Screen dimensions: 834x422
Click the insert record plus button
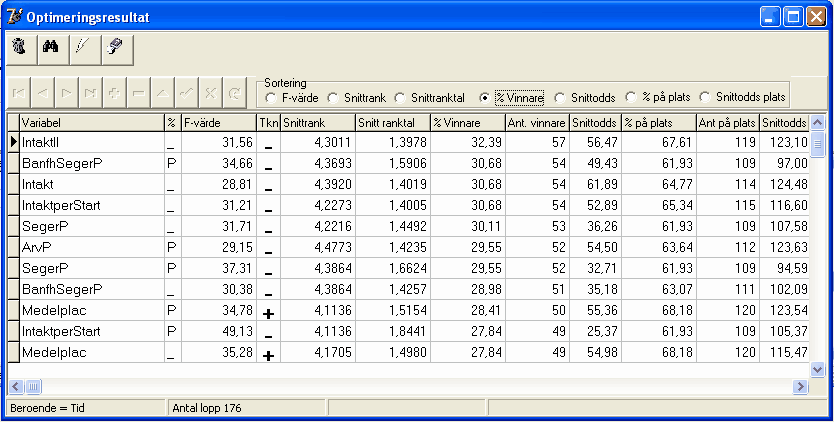click(114, 93)
